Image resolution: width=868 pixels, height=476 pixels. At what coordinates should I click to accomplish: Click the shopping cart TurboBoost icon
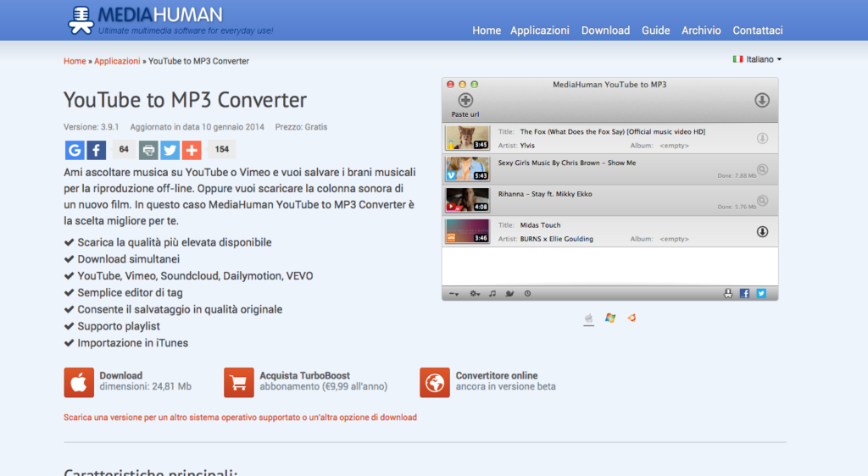point(238,383)
